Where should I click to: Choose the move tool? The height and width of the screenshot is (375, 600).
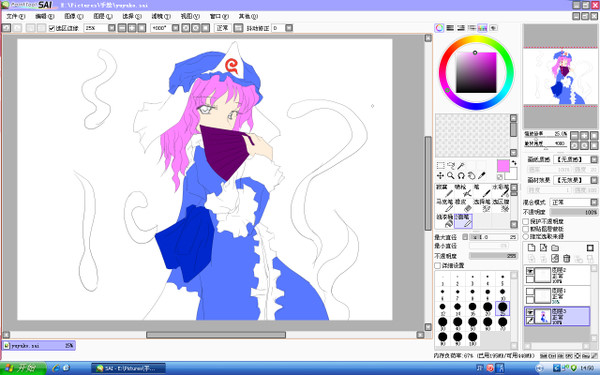coord(440,176)
